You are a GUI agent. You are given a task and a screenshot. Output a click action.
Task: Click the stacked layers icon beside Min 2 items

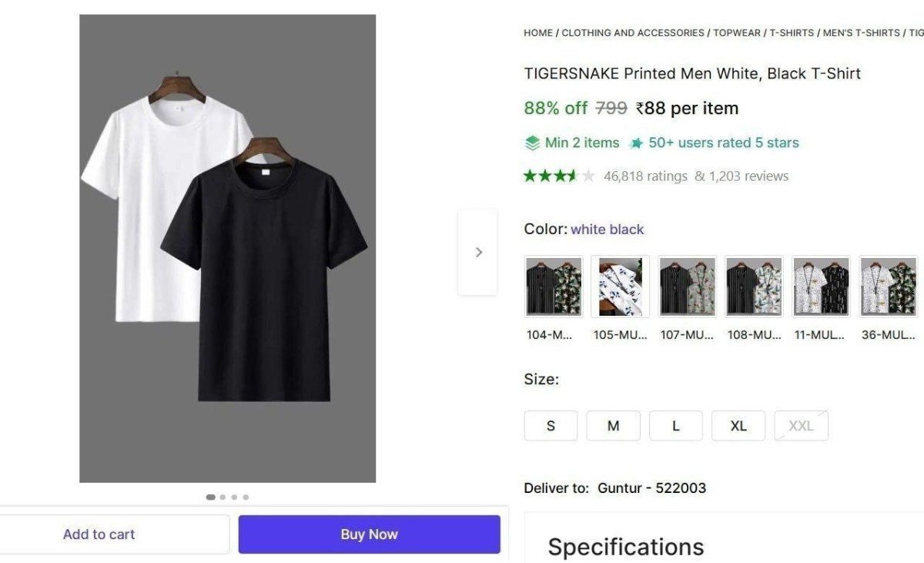click(533, 142)
